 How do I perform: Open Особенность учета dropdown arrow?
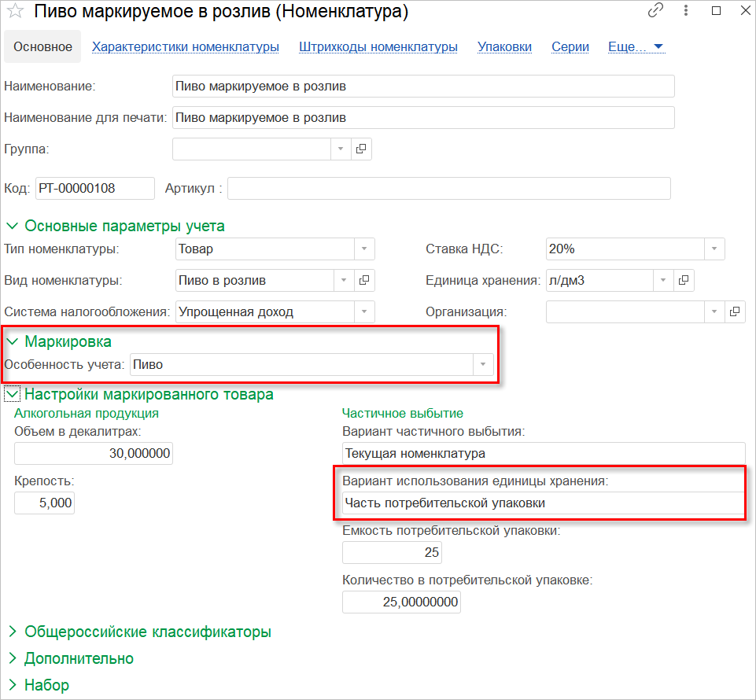482,365
